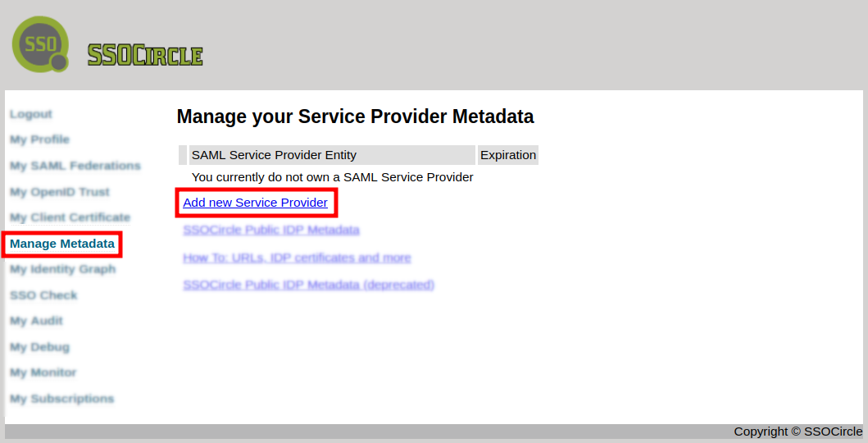
Task: Click the SAML Service Provider Entity header
Action: click(x=274, y=155)
